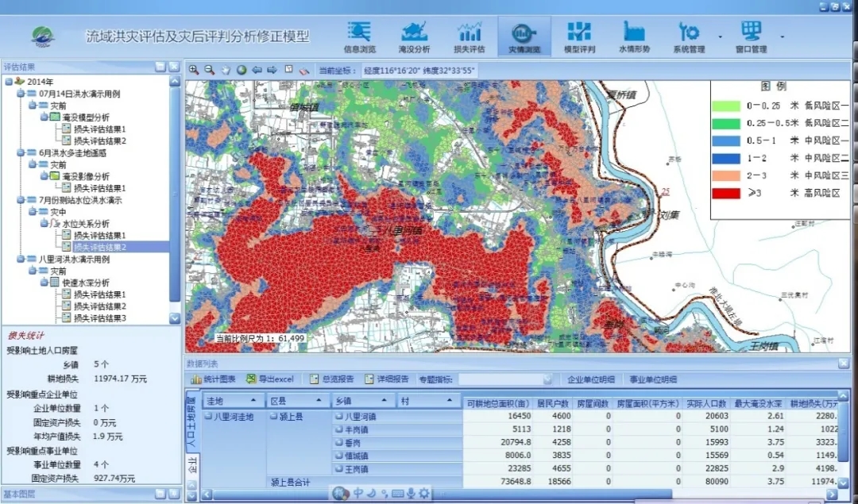The height and width of the screenshot is (504, 858).
Task: Click the 导出excel button
Action: pyautogui.click(x=270, y=379)
